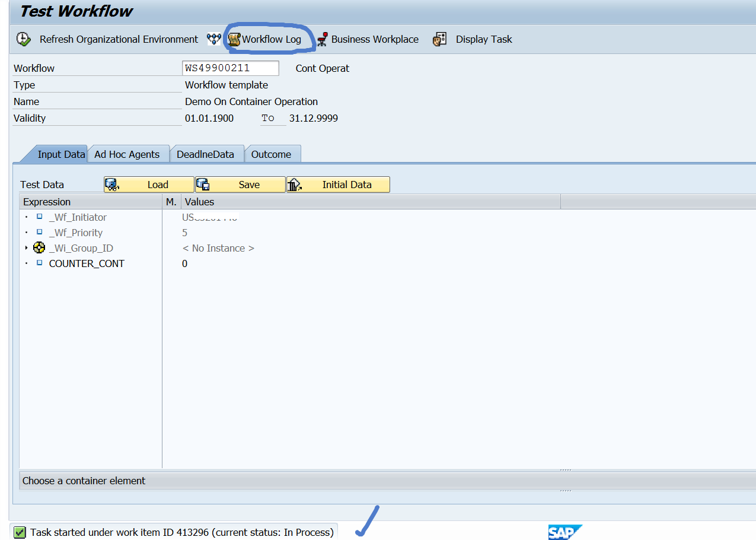Switch to the Ad Hoc Agents tab

[x=127, y=154]
